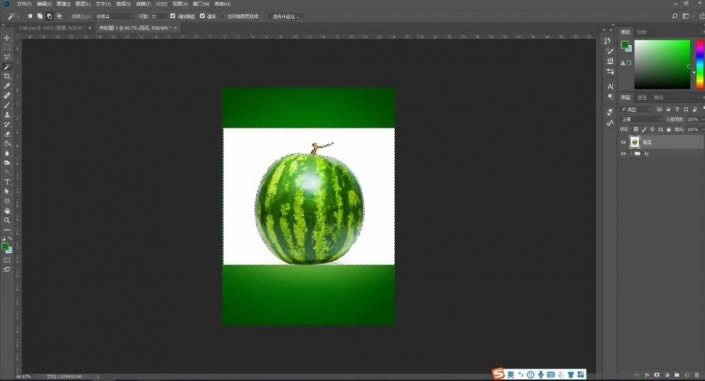Choose Add to Selection mode

(40, 16)
